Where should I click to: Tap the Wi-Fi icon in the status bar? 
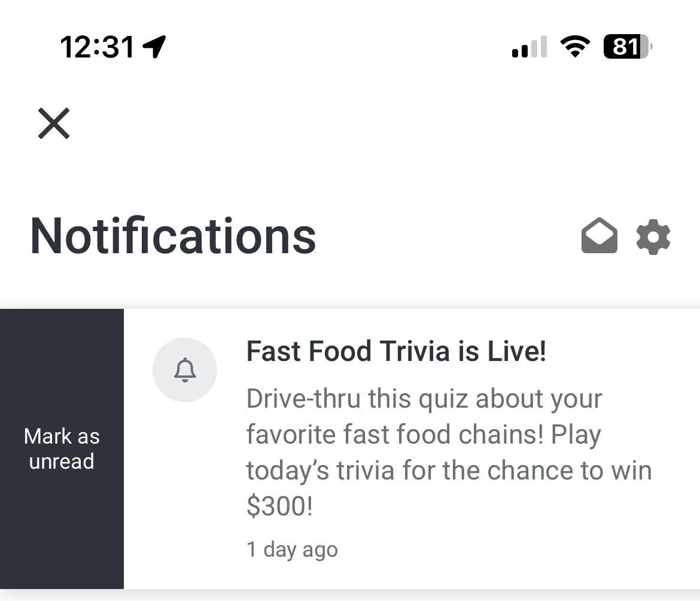(576, 47)
